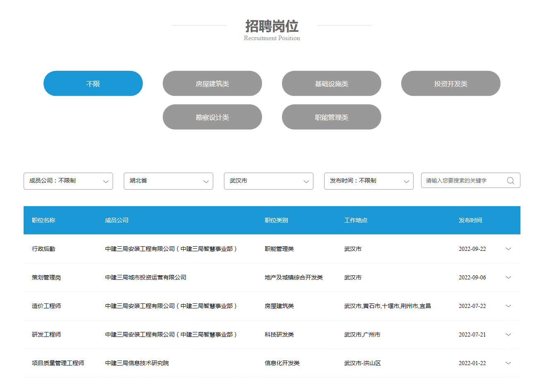Select the 不限 category filter
This screenshot has height=392, width=544.
point(93,84)
